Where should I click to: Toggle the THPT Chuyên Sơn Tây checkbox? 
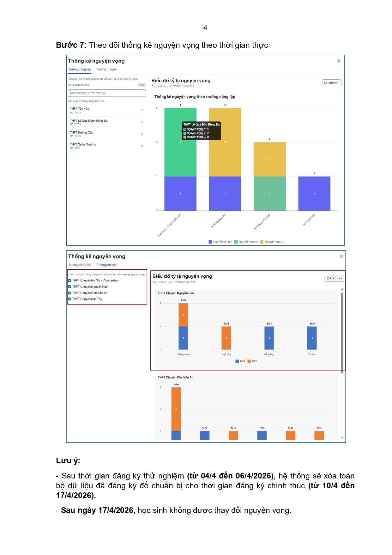70,299
